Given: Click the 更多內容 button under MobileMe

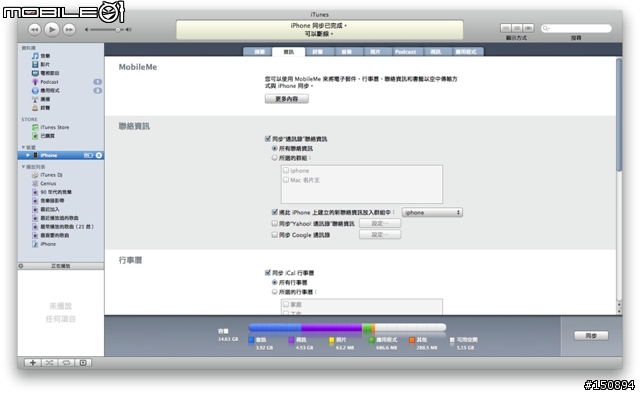Looking at the screenshot, I should tap(287, 99).
